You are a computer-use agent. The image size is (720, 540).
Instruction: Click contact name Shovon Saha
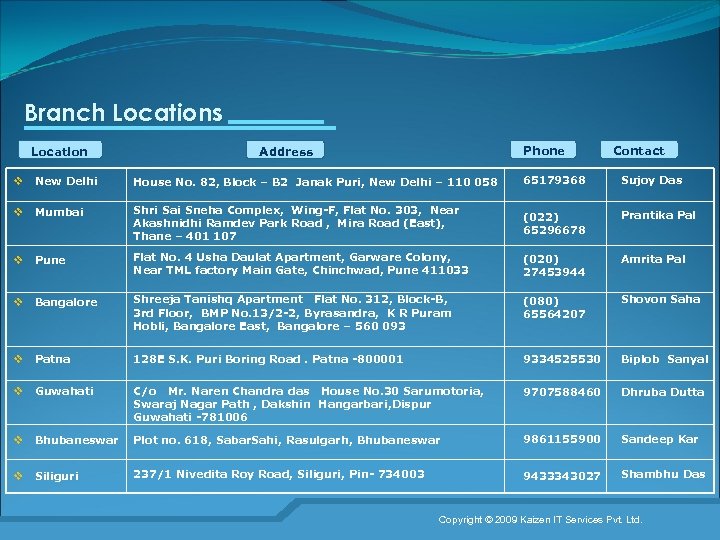pyautogui.click(x=660, y=299)
